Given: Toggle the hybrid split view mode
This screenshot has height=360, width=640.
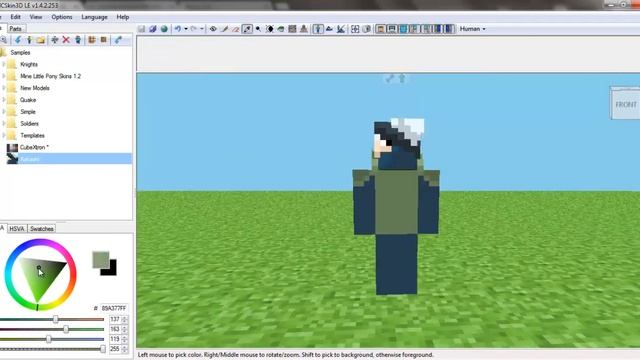Looking at the screenshot, I should click(341, 29).
